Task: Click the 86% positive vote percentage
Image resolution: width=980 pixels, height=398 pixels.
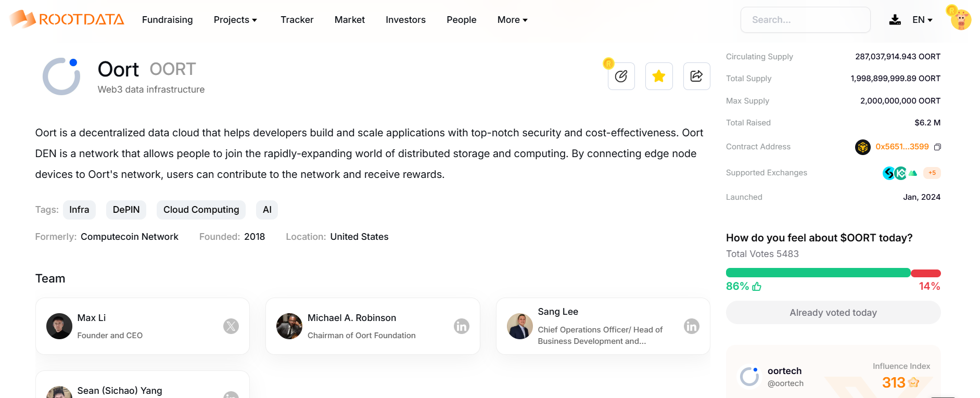Action: pyautogui.click(x=737, y=286)
